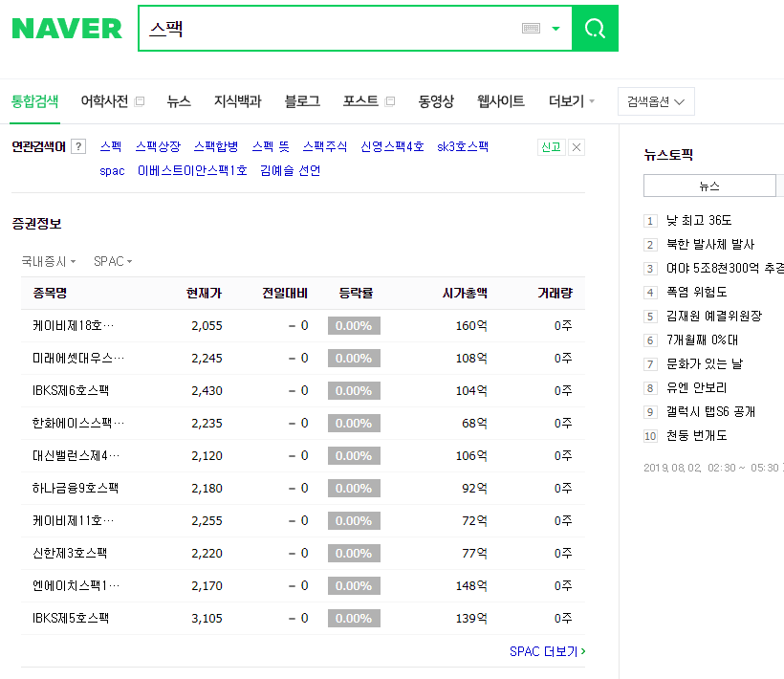Open stock 케이비제18호
The width and height of the screenshot is (784, 679).
73,326
